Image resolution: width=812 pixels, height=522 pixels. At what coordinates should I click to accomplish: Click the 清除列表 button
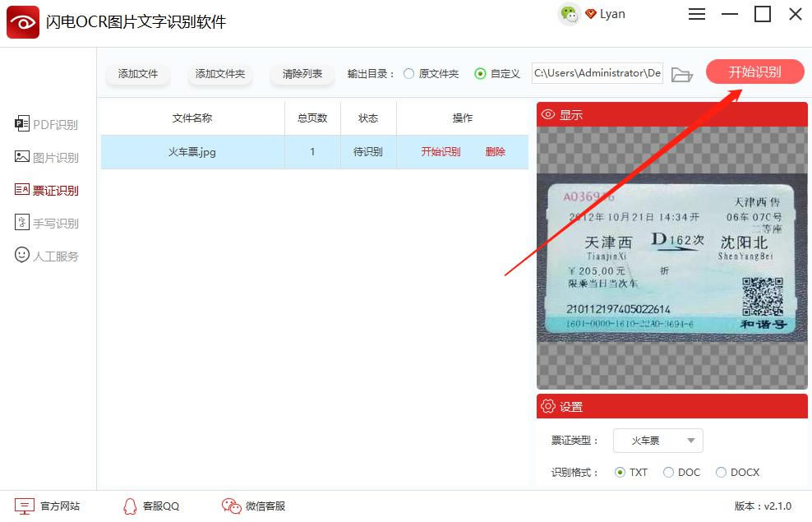pos(302,73)
